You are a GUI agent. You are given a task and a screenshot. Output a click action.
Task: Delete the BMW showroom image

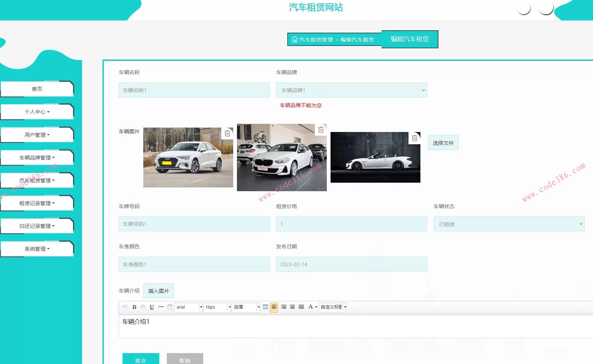(321, 130)
